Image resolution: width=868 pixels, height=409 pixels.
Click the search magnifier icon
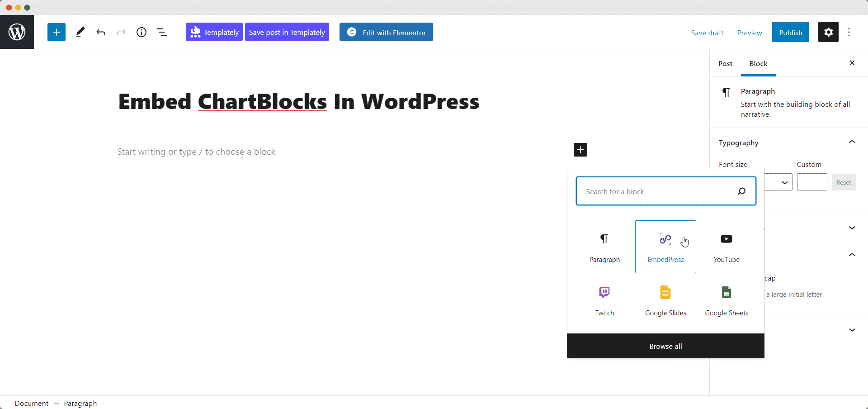741,191
